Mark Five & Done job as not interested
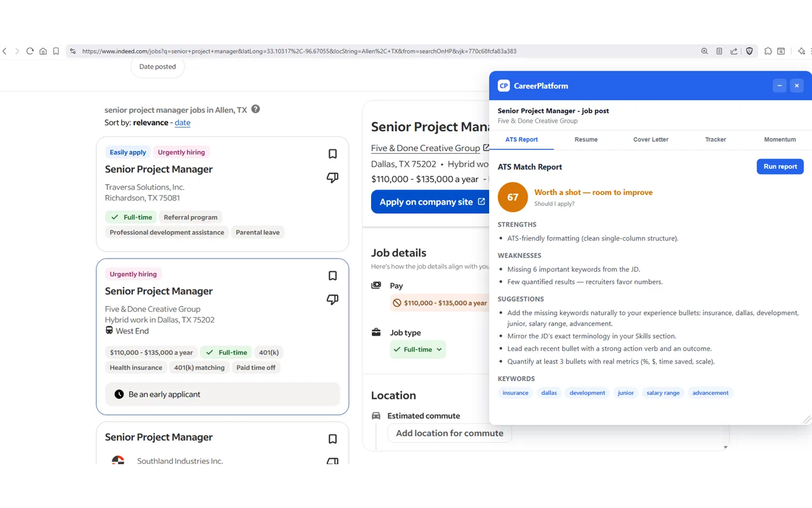This screenshot has width=812, height=508. pos(332,300)
